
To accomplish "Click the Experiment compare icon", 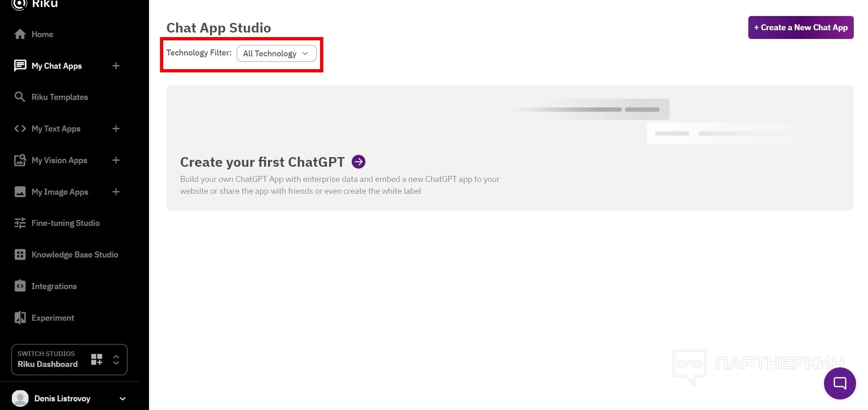I will [20, 317].
